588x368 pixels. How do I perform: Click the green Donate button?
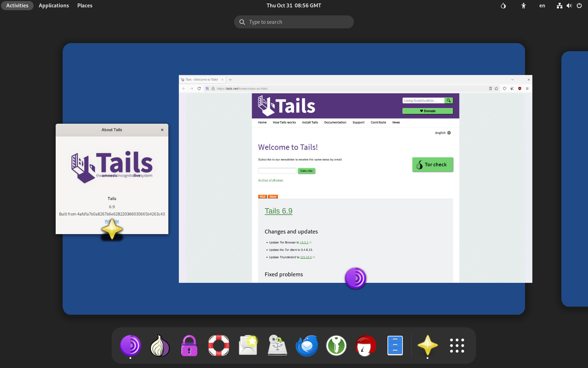428,111
